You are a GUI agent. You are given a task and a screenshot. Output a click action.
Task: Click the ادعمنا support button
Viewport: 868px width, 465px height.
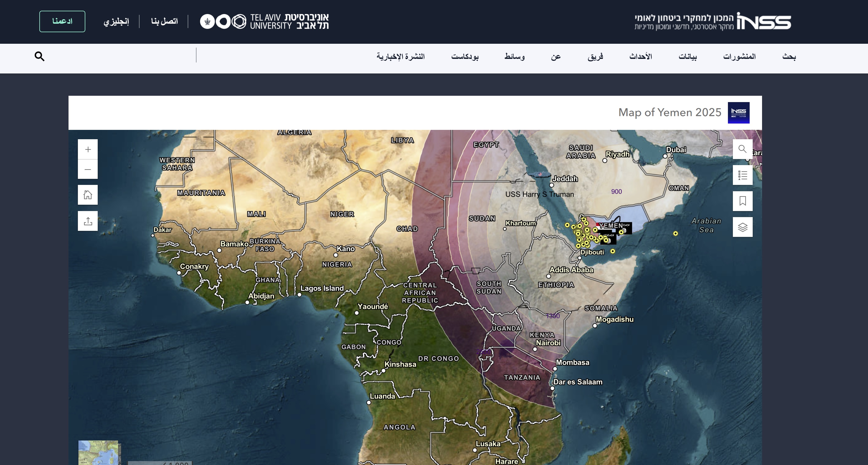tap(62, 21)
